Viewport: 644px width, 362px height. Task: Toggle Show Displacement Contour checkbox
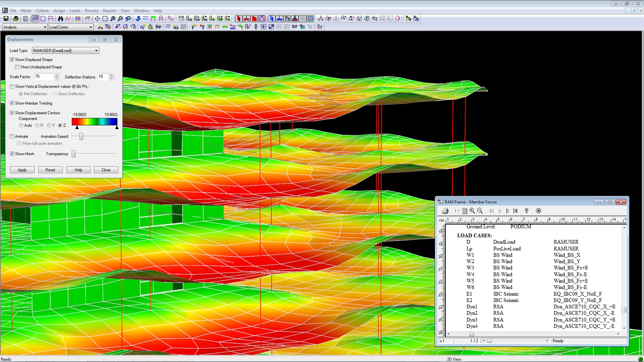click(12, 113)
